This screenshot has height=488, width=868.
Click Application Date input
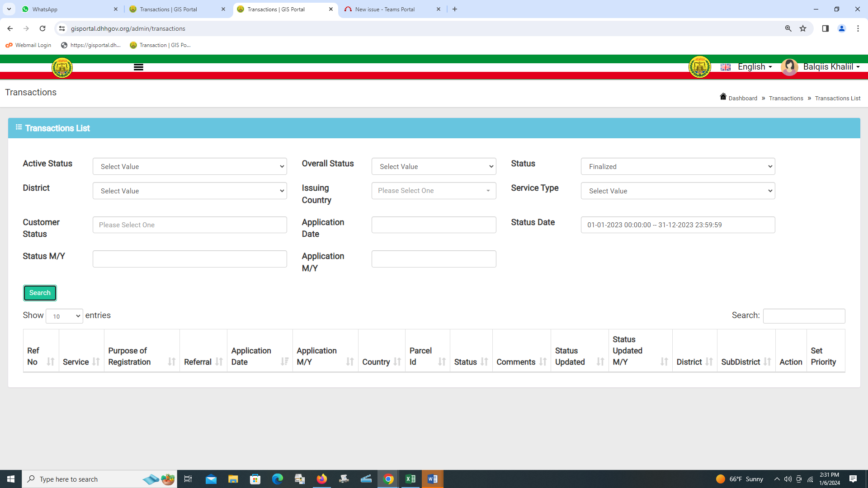click(x=434, y=225)
